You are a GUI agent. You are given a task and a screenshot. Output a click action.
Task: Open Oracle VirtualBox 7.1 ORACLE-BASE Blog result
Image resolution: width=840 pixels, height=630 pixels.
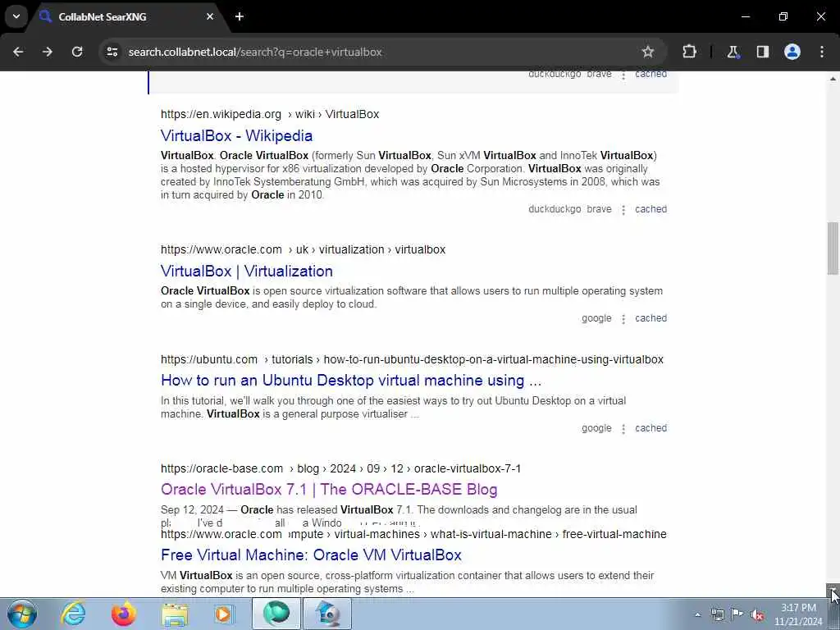(x=329, y=489)
